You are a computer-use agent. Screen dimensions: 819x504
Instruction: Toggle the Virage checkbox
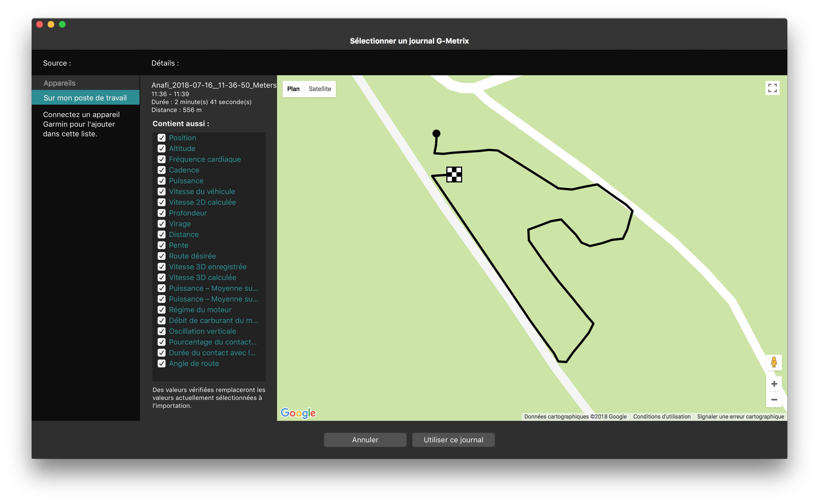pos(161,224)
